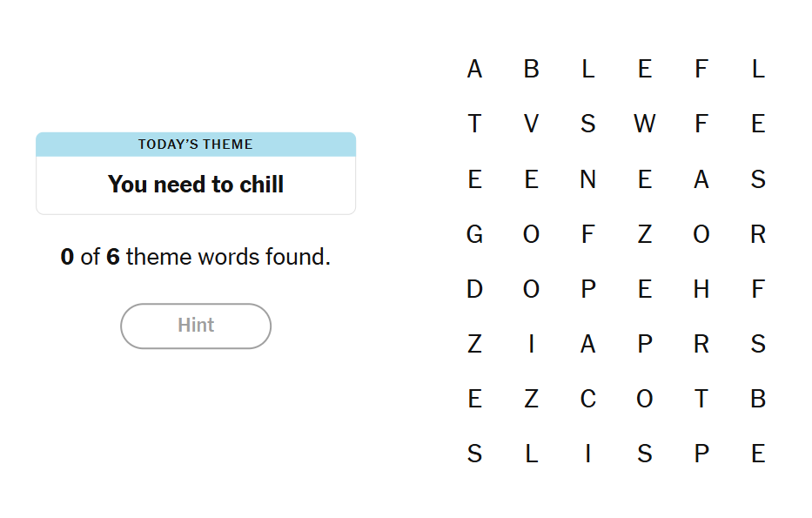The width and height of the screenshot is (812, 518).
Task: Select the T directly left of V
Action: point(474,124)
